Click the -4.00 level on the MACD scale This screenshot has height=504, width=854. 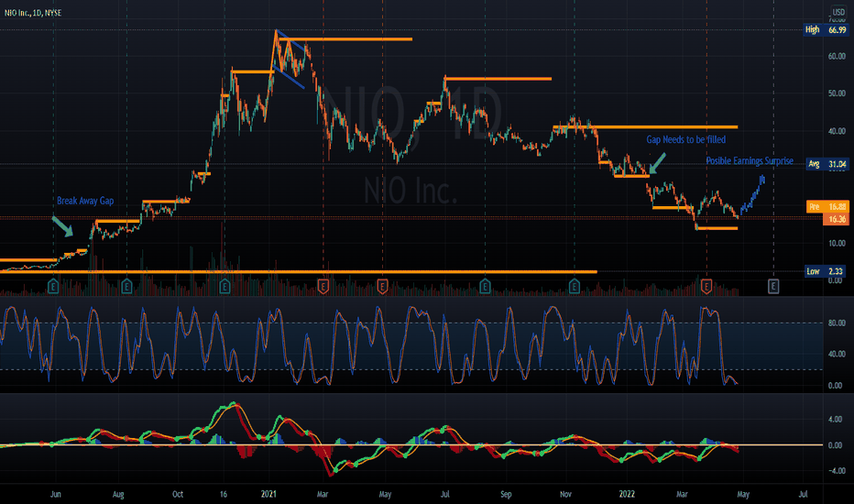coord(835,471)
